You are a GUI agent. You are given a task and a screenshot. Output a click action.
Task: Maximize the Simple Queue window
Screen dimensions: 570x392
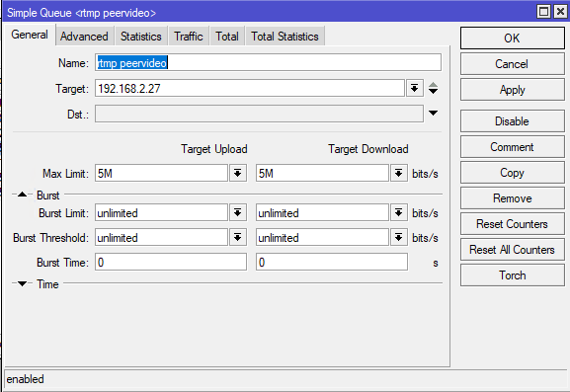pos(543,12)
